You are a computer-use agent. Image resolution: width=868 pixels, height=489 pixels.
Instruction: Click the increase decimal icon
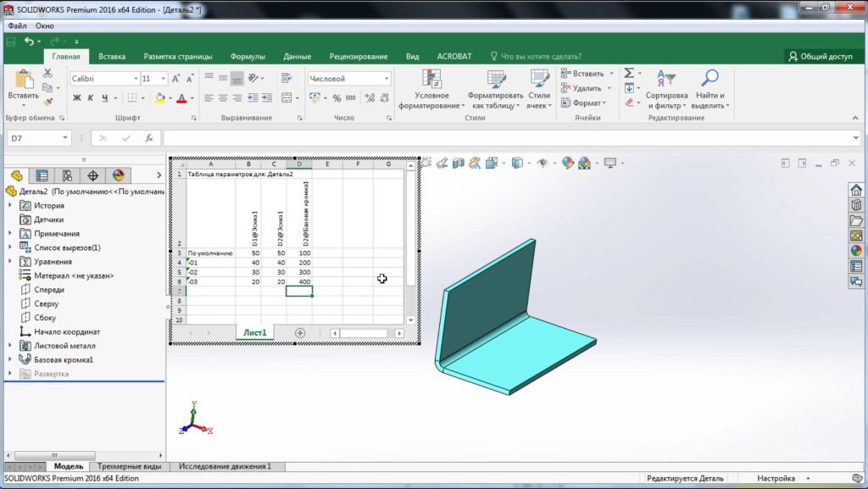[370, 98]
